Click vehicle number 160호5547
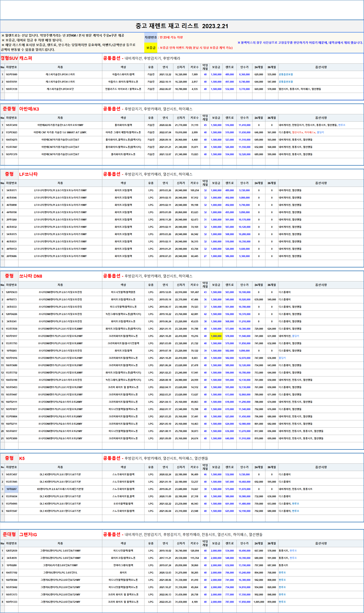This screenshot has height=613, width=364. point(12,511)
